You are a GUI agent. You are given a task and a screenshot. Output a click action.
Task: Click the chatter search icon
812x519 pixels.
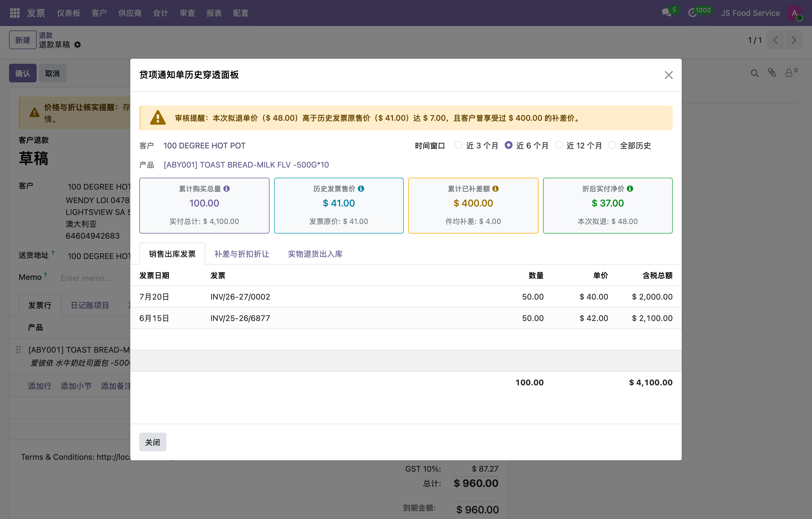coord(755,73)
